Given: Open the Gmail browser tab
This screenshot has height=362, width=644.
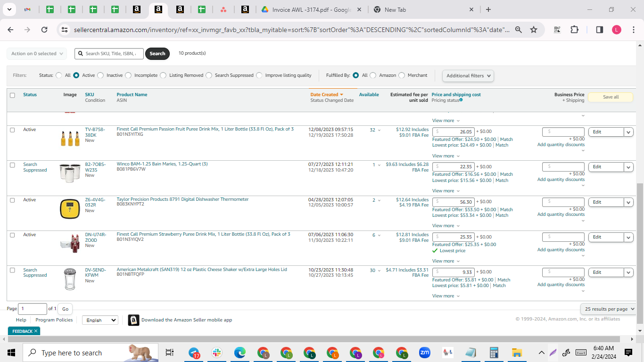Looking at the screenshot, I should (27, 9).
